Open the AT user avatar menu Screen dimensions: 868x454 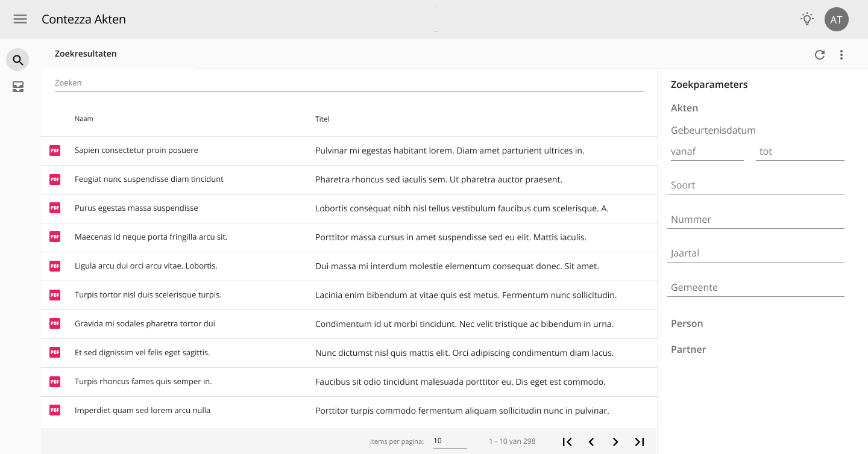click(x=837, y=19)
